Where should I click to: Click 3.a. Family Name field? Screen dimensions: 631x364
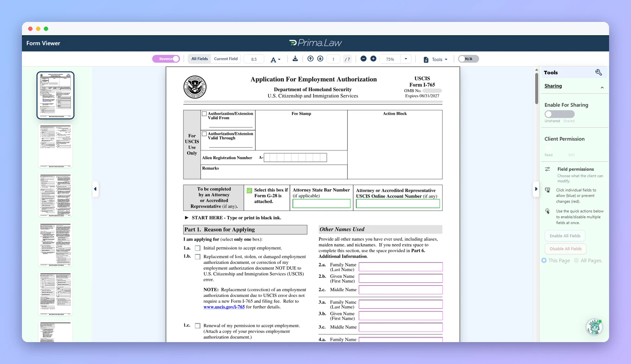coord(401,304)
